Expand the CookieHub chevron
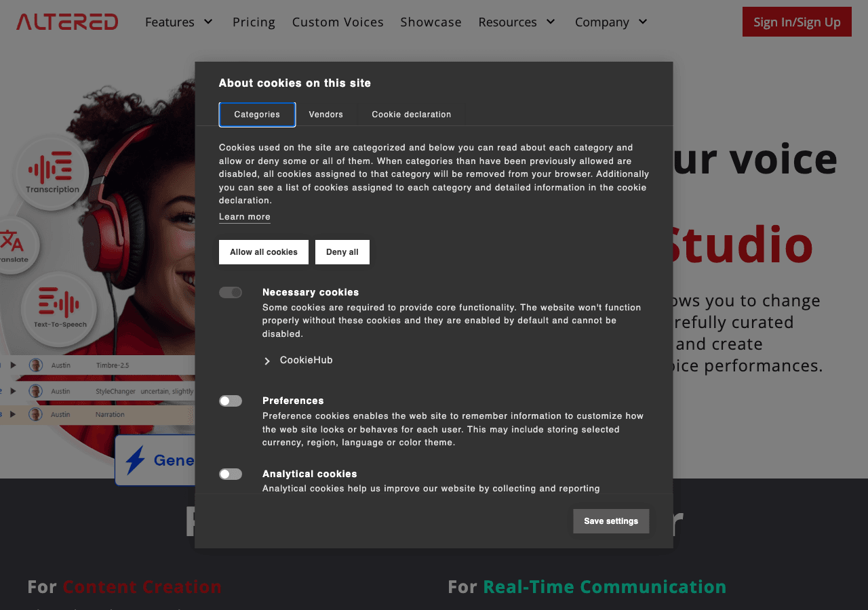 [267, 361]
